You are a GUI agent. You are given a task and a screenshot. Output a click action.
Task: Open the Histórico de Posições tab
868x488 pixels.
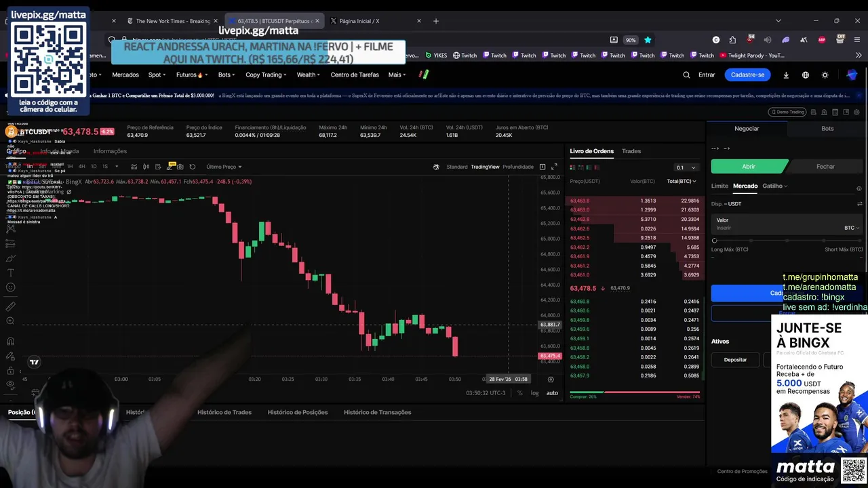click(x=298, y=412)
